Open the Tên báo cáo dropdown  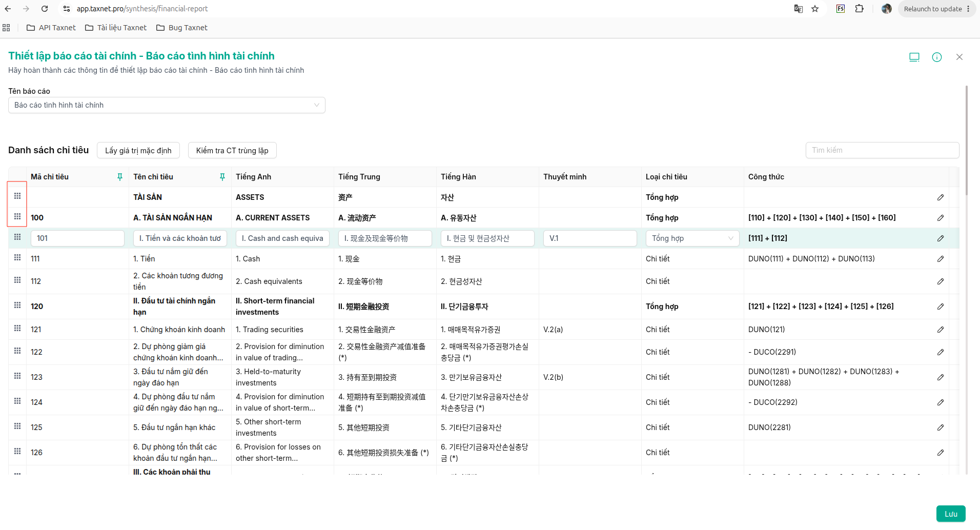(167, 105)
